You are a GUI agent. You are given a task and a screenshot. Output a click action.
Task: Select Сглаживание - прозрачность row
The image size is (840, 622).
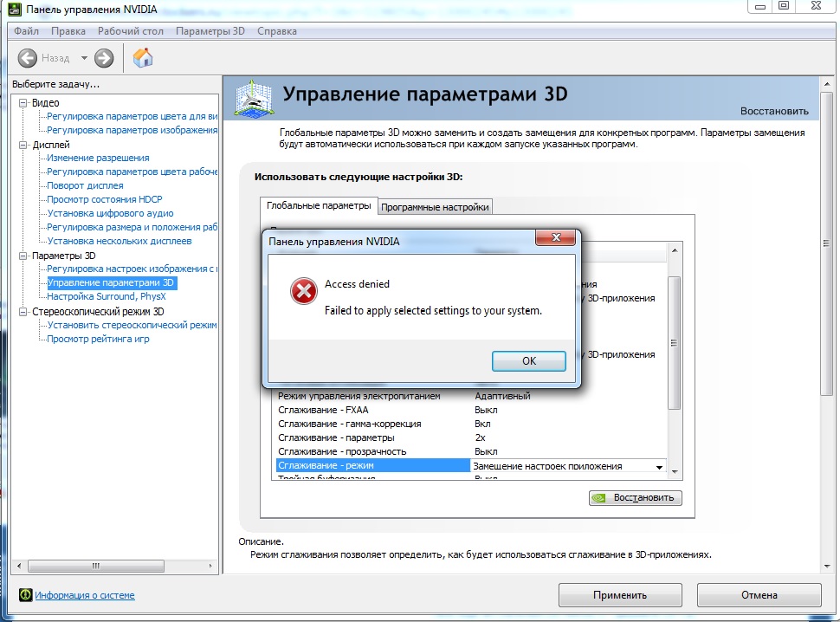point(471,451)
